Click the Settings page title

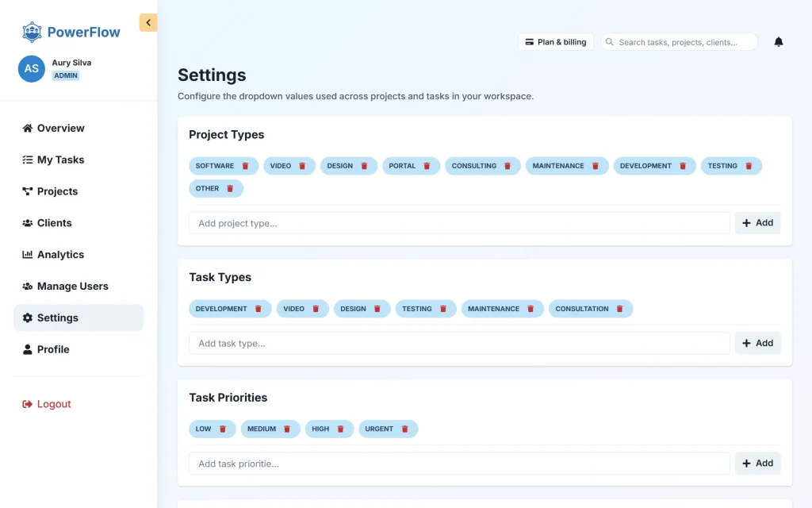(x=212, y=75)
